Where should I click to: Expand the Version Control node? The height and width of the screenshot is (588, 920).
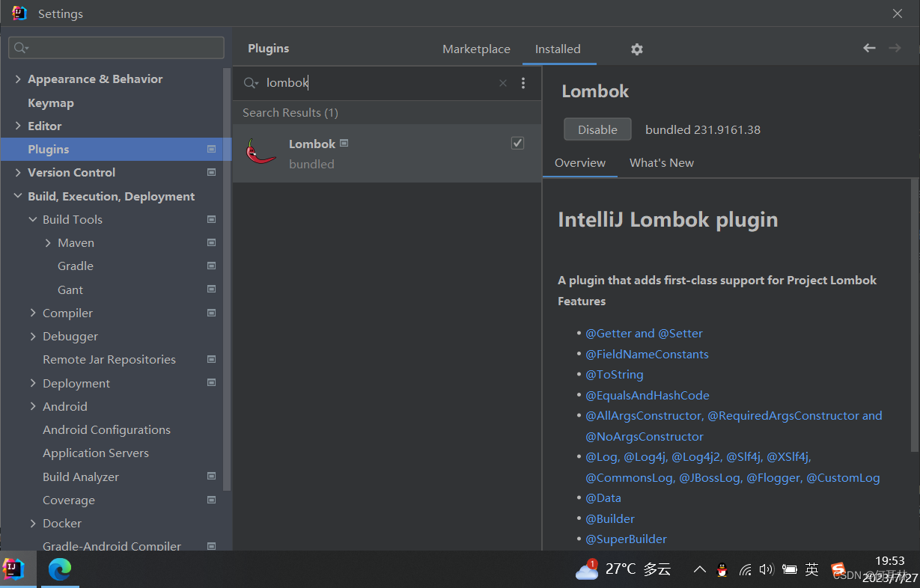coord(18,173)
